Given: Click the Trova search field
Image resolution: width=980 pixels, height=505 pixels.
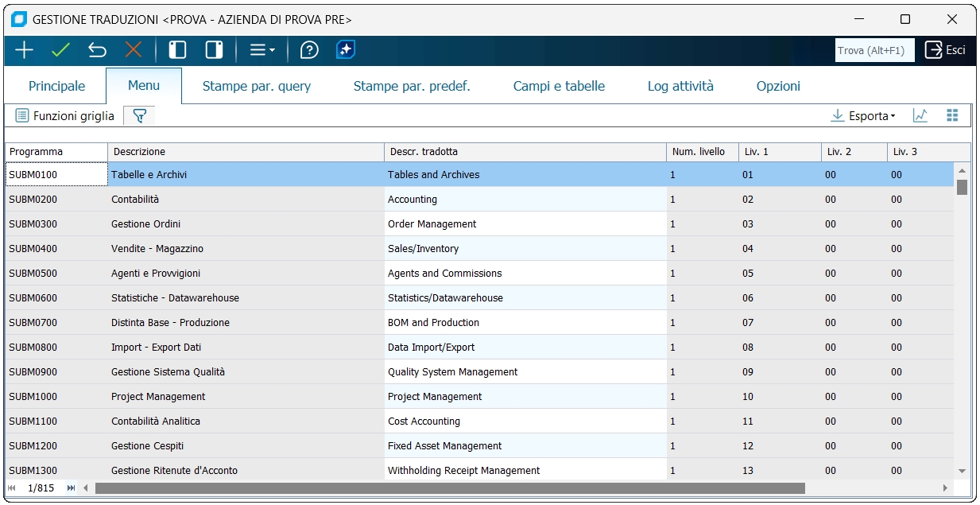Looking at the screenshot, I should pos(874,50).
